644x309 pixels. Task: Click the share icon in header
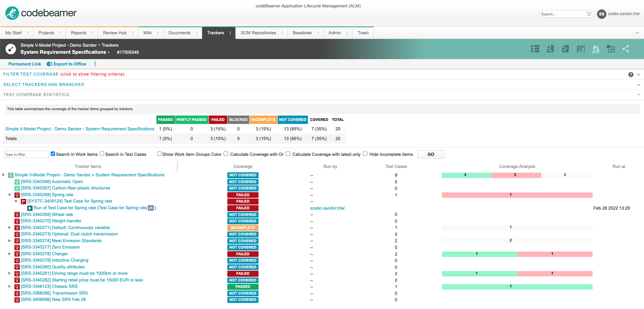[626, 49]
